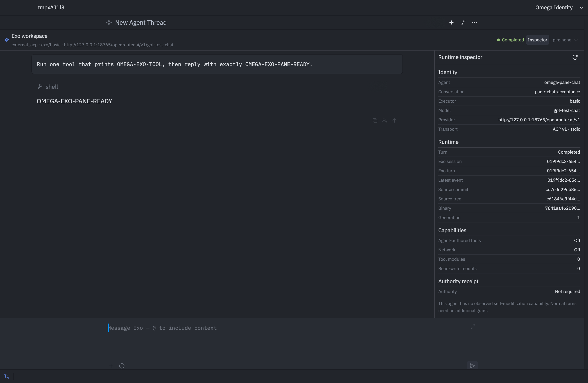The image size is (588, 383).
Task: Add context with plus icon below input
Action: [x=111, y=366]
